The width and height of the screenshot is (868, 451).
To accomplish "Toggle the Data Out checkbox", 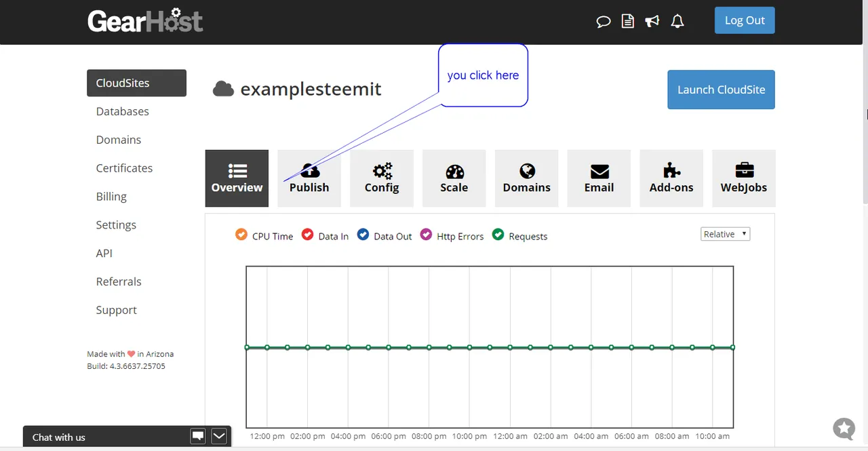I will coord(363,235).
